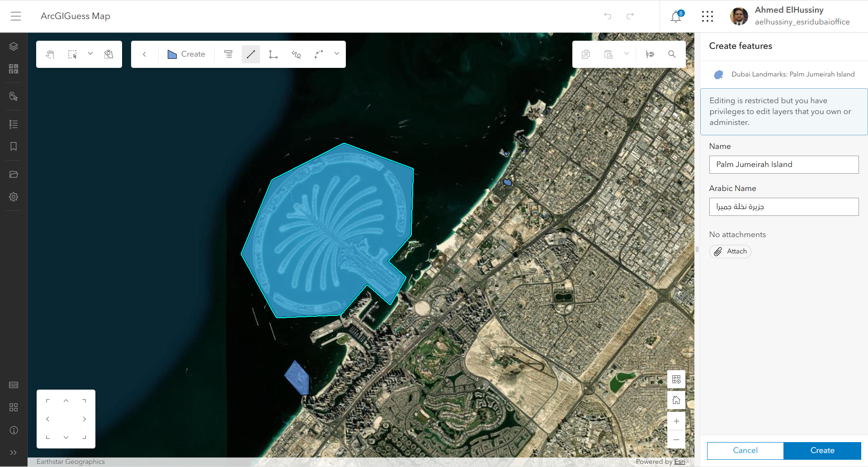This screenshot has height=467, width=868.
Task: Pan map to the lower-left corner arrow
Action: click(48, 437)
